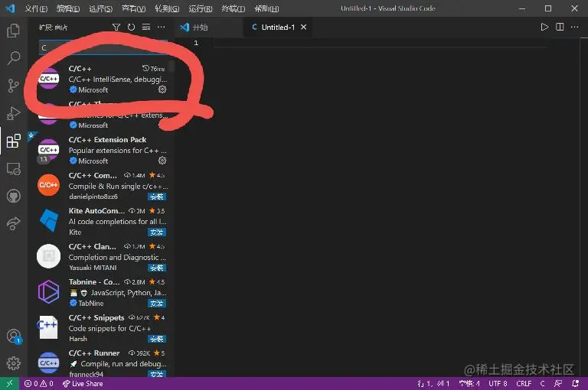Viewport: 588px width, 390px height.
Task: Open manage gear for C/C++ Extension Pack
Action: click(162, 161)
